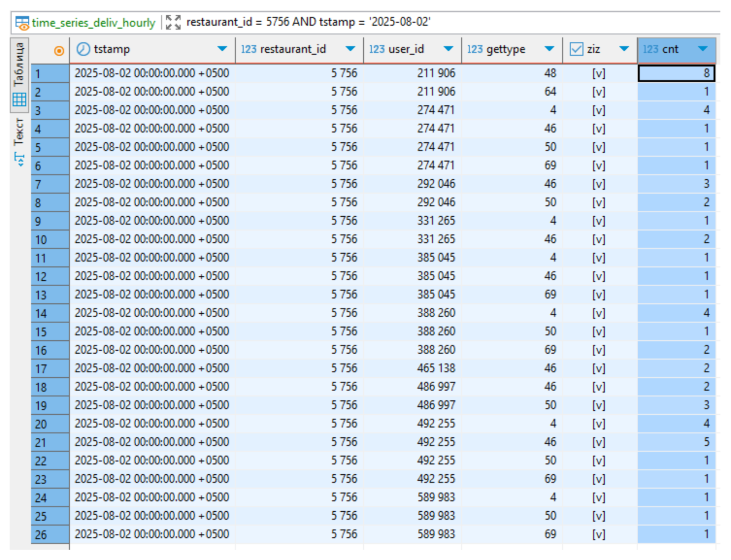Screen dimensions: 731x560
Task: Click the orange record marker icon in header corner
Action: [59, 51]
